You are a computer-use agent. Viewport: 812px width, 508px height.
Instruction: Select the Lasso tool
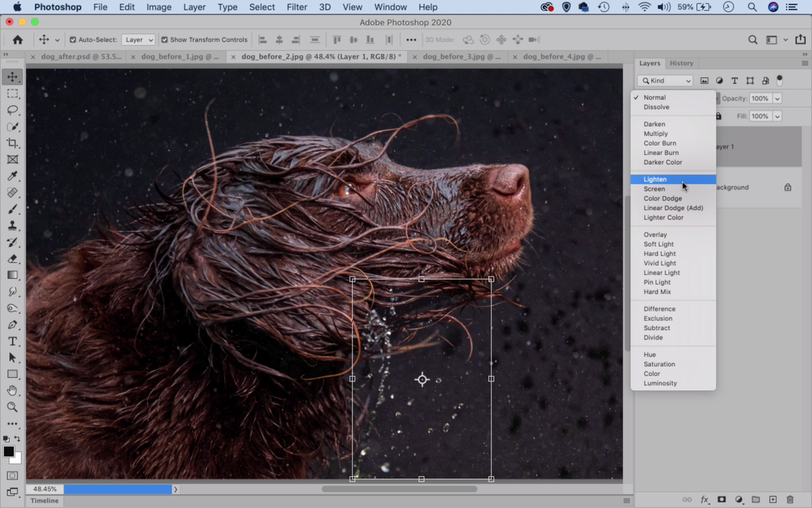pos(12,110)
